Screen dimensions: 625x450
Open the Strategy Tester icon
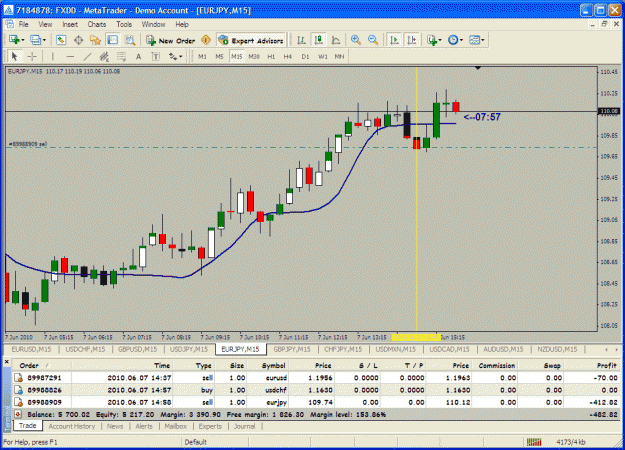coord(130,40)
